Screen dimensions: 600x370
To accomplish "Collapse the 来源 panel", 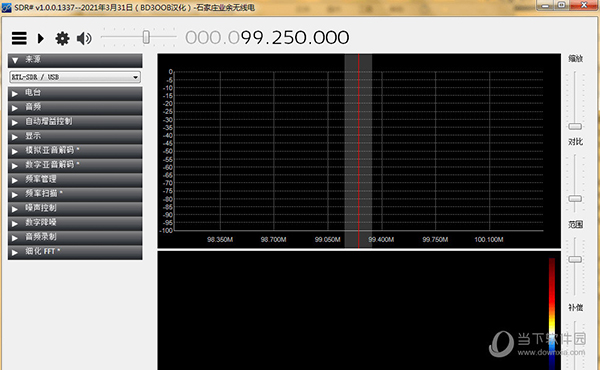I will [75, 60].
